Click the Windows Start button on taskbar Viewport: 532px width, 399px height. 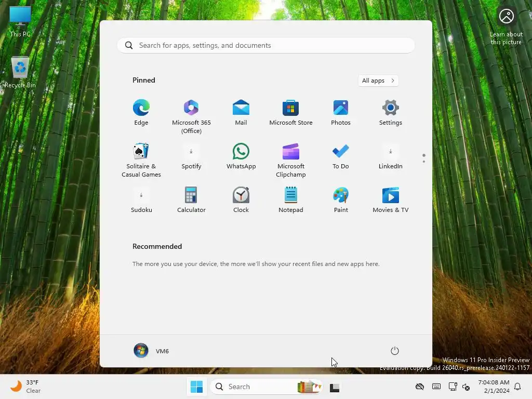[197, 387]
